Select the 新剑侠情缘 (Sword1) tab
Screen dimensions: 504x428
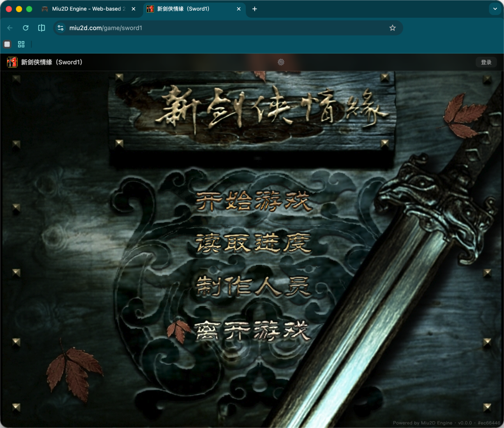pyautogui.click(x=187, y=9)
